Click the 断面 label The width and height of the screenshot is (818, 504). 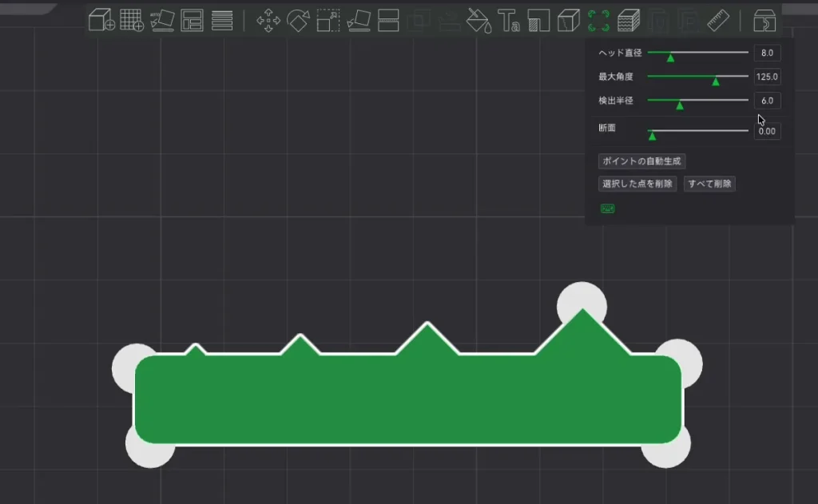[607, 128]
